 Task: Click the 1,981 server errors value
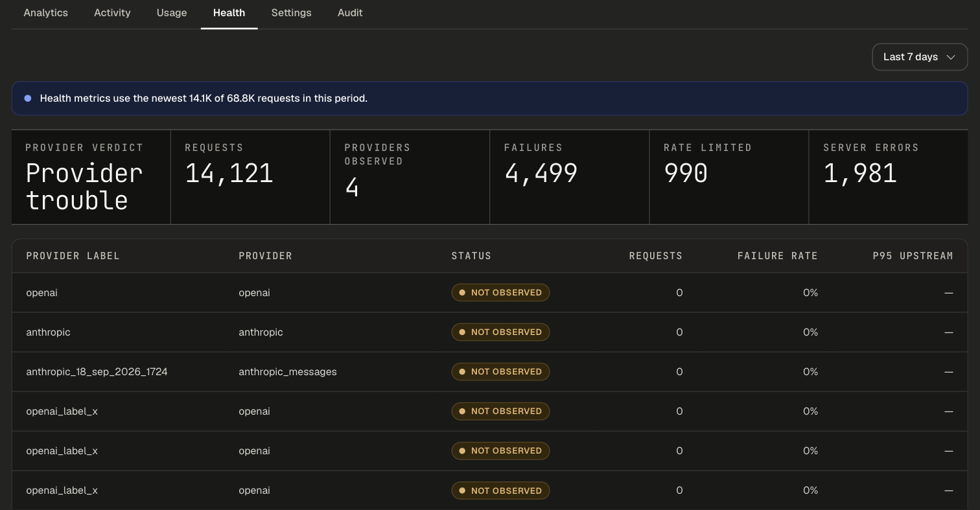point(860,173)
